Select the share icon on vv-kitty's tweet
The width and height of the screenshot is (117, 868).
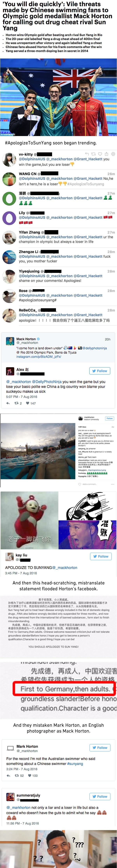(107, 154)
